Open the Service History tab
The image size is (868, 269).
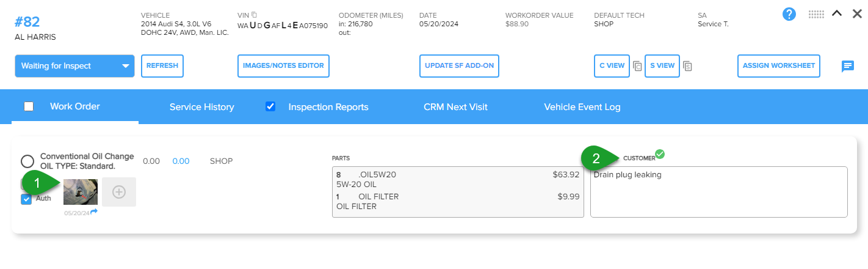(201, 107)
